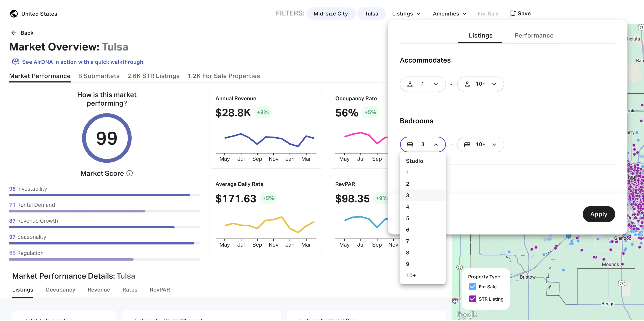Click the Investability score bar

[105, 195]
